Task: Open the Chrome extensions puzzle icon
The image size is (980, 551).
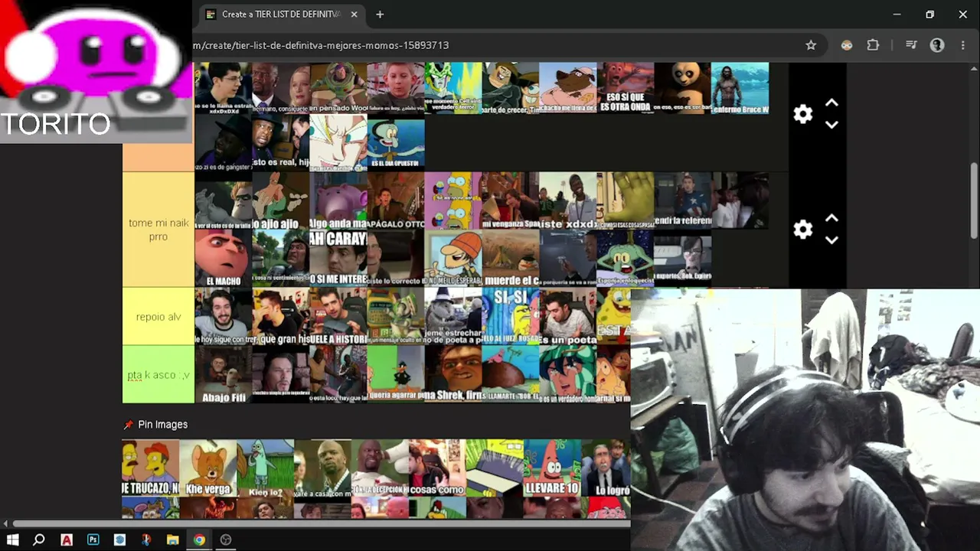Action: pyautogui.click(x=873, y=45)
